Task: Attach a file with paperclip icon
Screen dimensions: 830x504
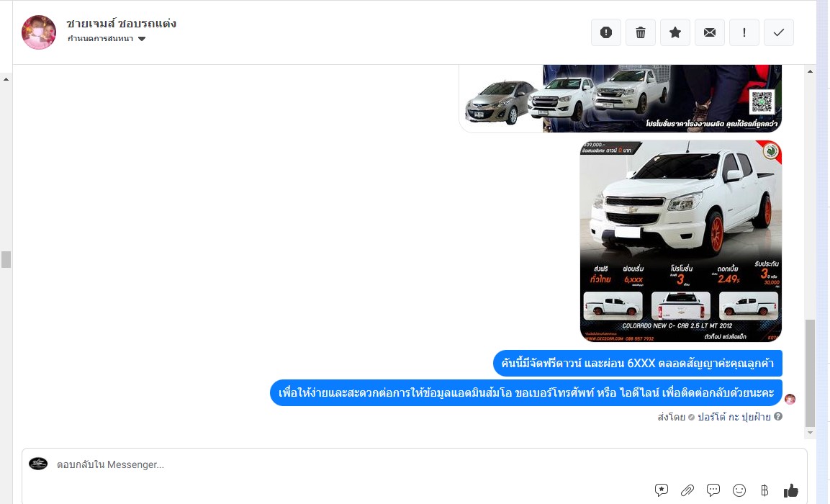Action: 687,490
